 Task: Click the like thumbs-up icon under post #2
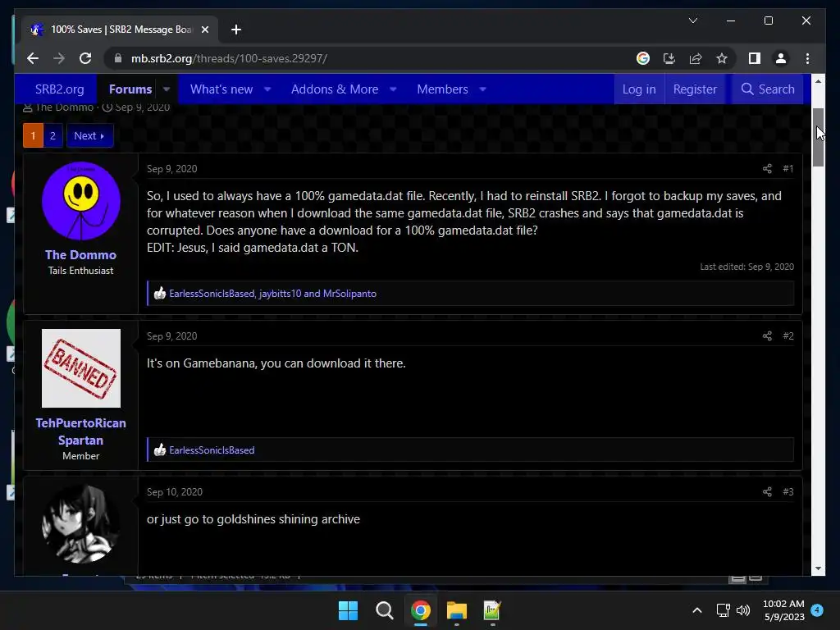pyautogui.click(x=160, y=450)
